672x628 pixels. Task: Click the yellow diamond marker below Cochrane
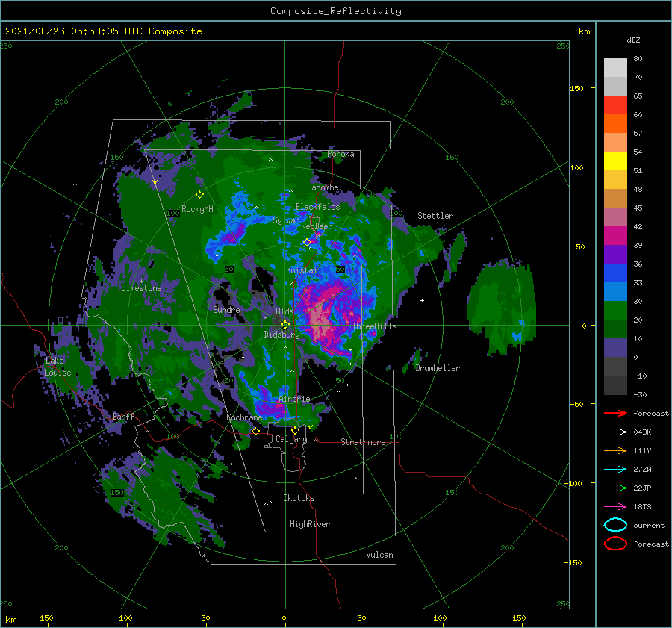tap(255, 432)
